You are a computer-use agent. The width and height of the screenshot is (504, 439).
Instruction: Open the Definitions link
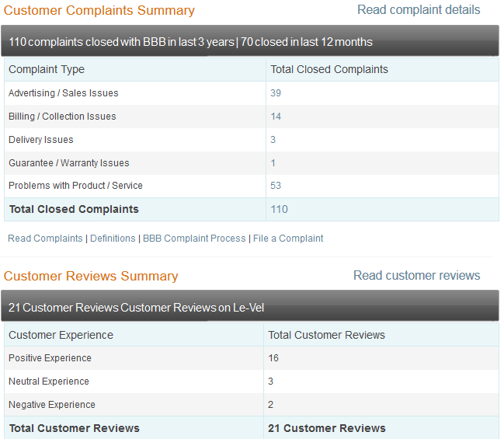(113, 239)
